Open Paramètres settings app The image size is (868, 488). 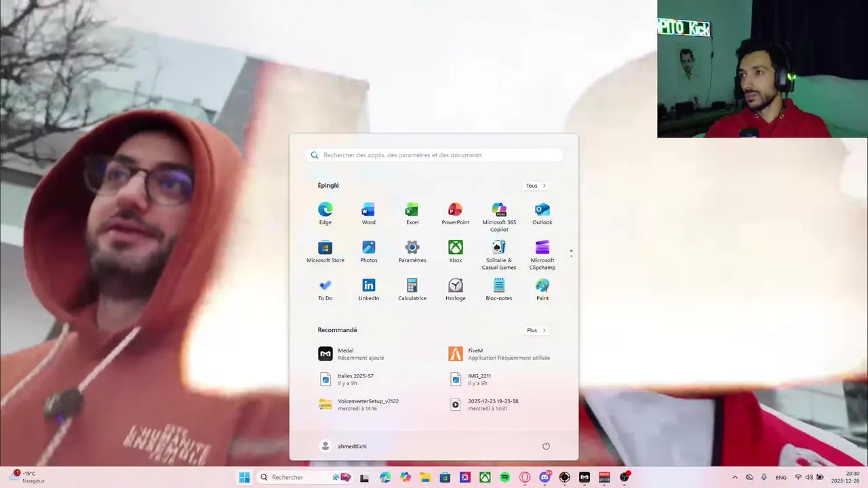click(412, 251)
